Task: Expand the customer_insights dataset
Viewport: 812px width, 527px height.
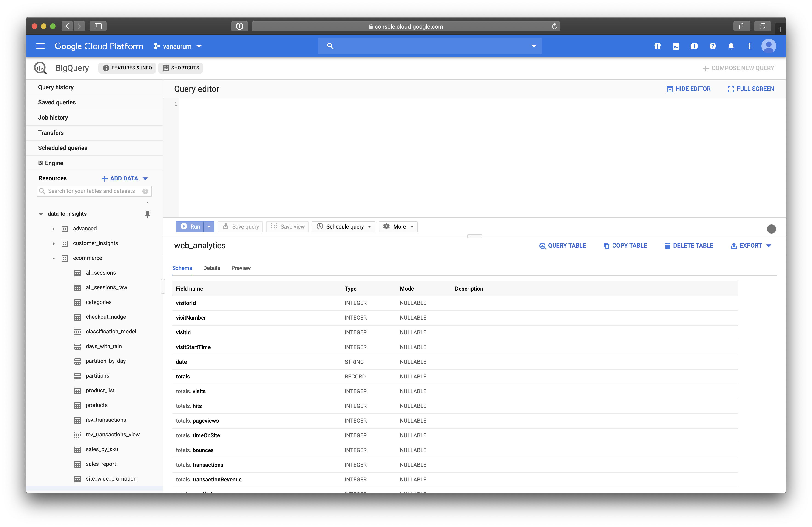Action: pos(53,244)
